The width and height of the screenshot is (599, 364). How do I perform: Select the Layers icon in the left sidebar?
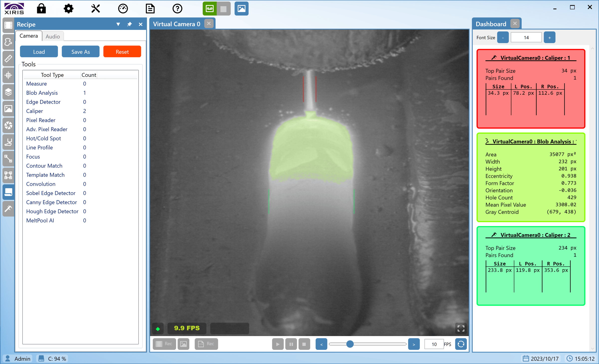coord(8,92)
